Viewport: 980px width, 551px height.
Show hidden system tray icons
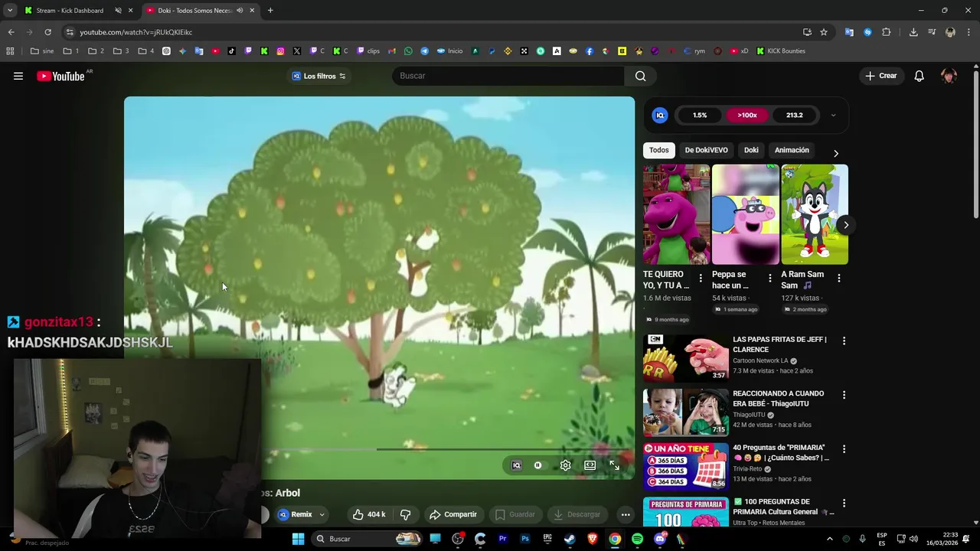coord(829,539)
